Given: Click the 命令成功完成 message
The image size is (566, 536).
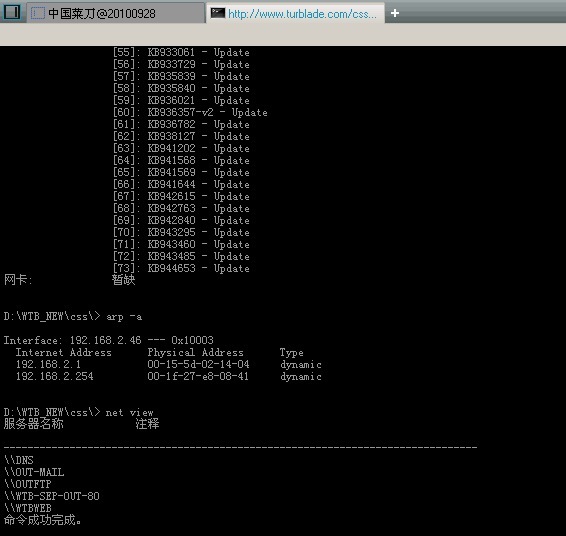Looking at the screenshot, I should [43, 520].
